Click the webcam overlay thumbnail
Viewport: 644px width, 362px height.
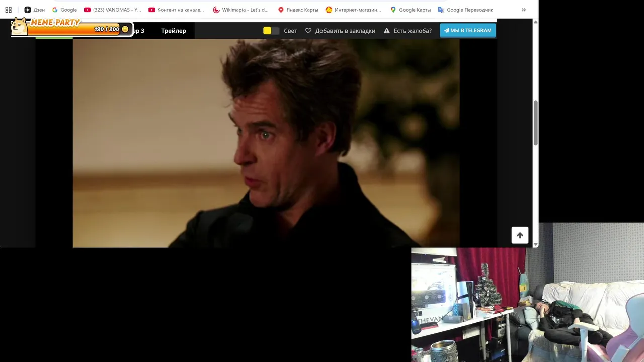tap(527, 305)
